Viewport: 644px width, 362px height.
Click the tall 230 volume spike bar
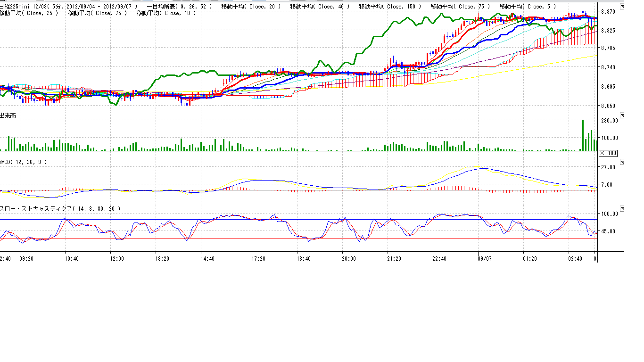[583, 136]
